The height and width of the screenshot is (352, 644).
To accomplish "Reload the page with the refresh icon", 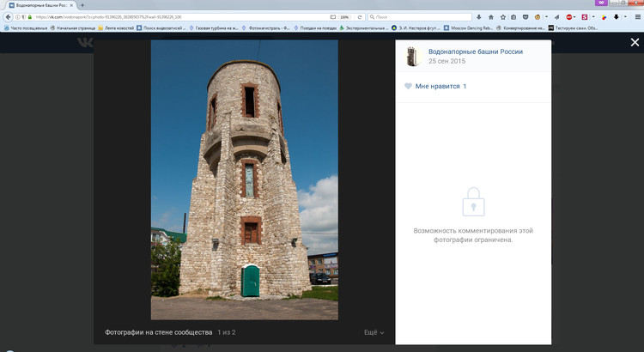I will pyautogui.click(x=360, y=17).
